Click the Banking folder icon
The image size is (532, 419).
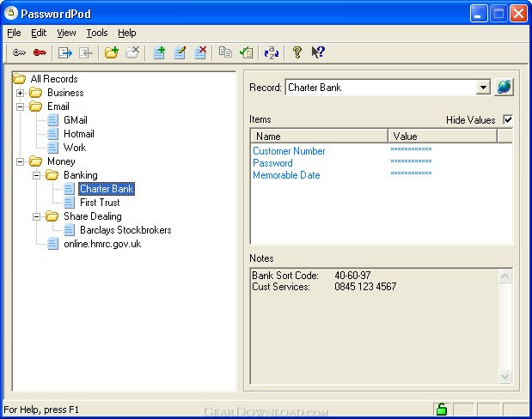[52, 175]
